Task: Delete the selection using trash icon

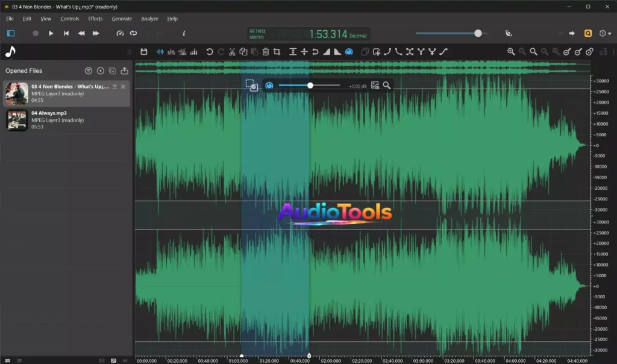Action: 265,52
